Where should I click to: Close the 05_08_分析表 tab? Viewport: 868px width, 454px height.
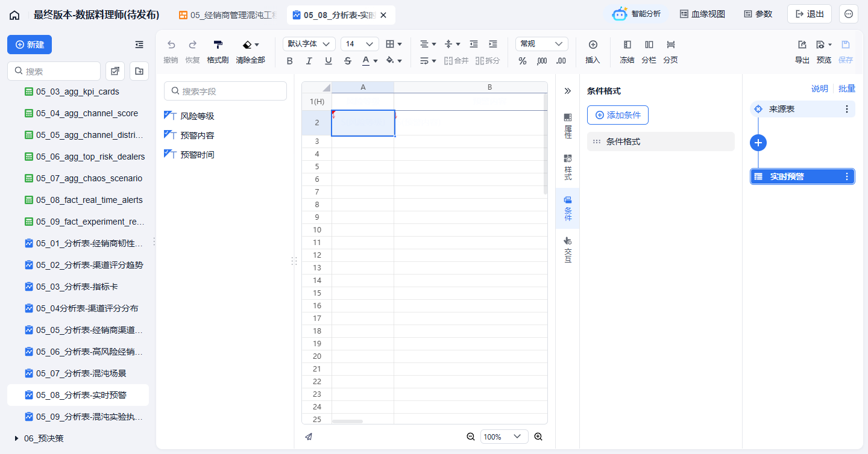pos(383,15)
